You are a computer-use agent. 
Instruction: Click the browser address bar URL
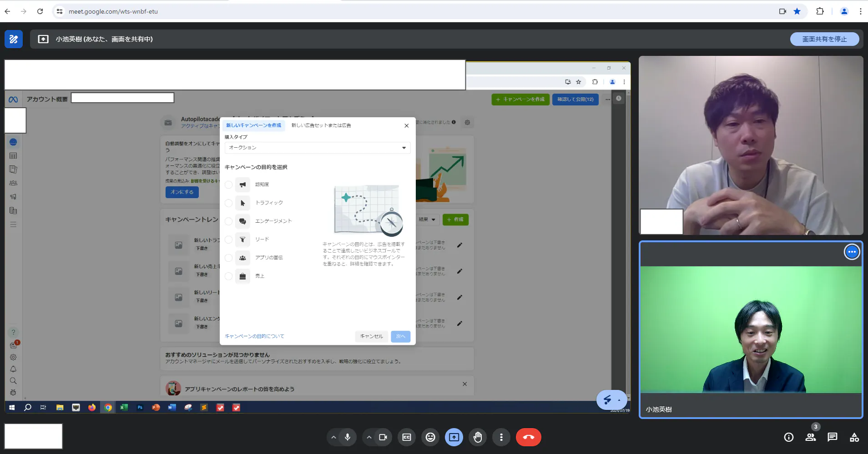click(x=113, y=11)
